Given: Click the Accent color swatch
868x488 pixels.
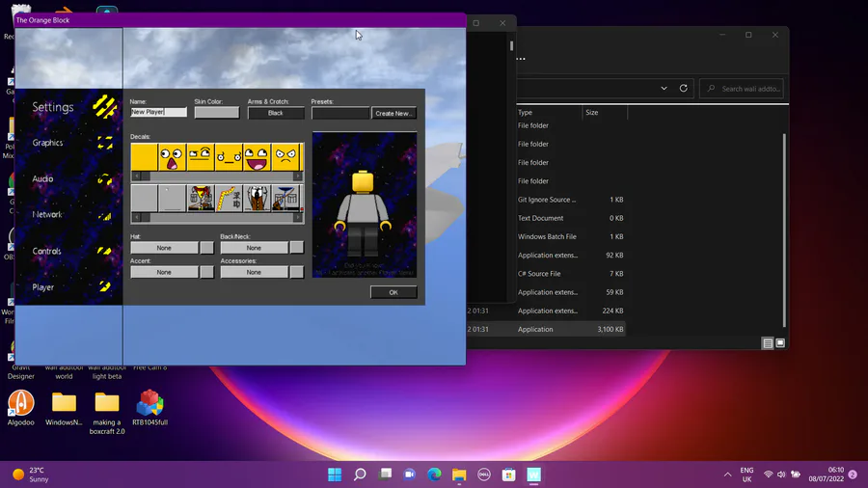Looking at the screenshot, I should pyautogui.click(x=206, y=272).
